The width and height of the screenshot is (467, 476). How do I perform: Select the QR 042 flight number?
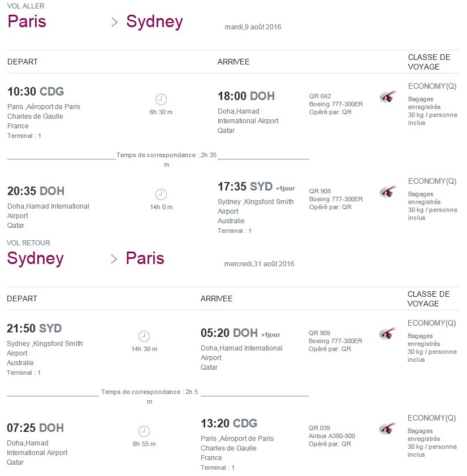[320, 96]
